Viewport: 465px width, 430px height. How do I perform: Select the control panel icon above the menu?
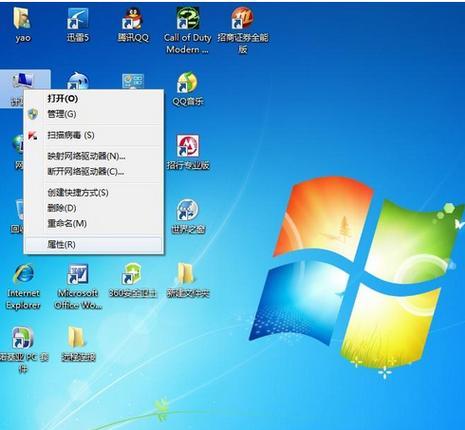pyautogui.click(x=133, y=81)
